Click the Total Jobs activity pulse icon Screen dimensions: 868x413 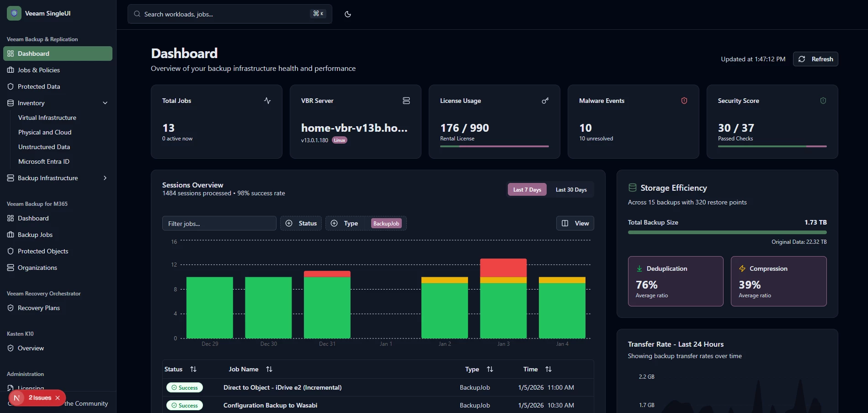click(267, 101)
